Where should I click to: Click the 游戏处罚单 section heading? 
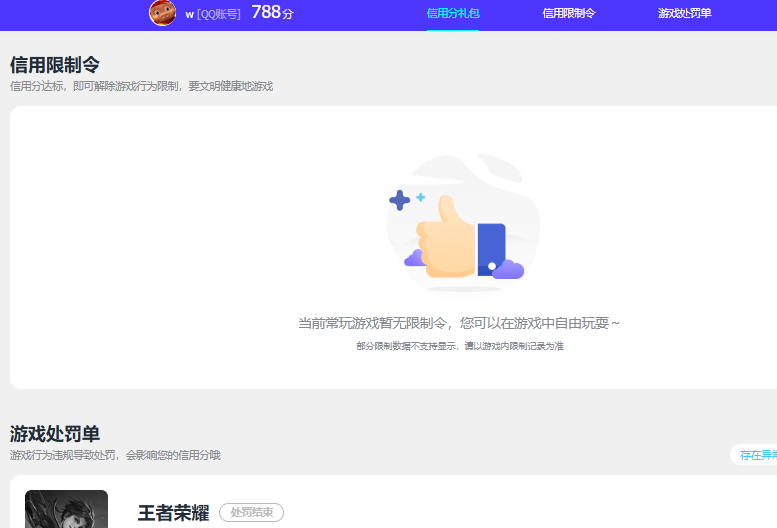[55, 434]
